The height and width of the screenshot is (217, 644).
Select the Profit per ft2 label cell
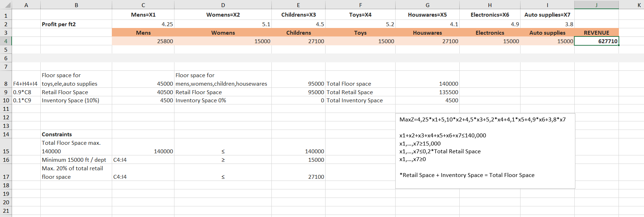pyautogui.click(x=76, y=24)
